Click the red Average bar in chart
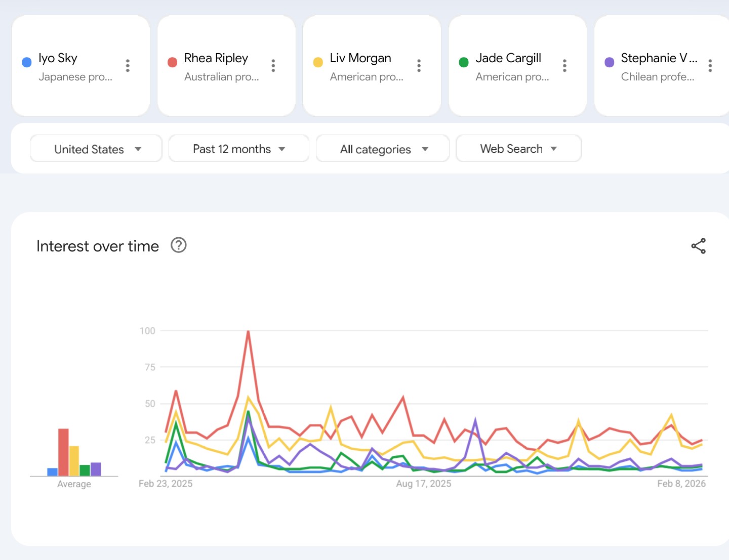The height and width of the screenshot is (560, 729). pos(63,452)
